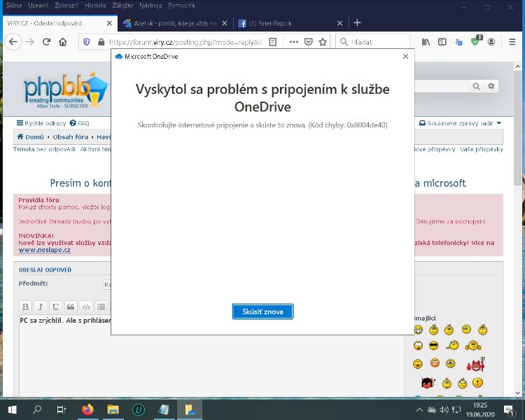
Task: Open the volume control in tray
Action: 444,409
